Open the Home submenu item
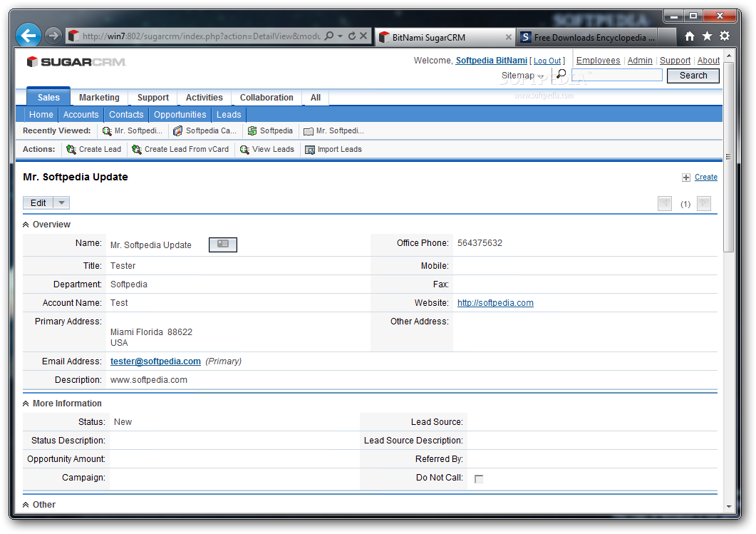Image resolution: width=756 pixels, height=534 pixels. click(x=41, y=115)
